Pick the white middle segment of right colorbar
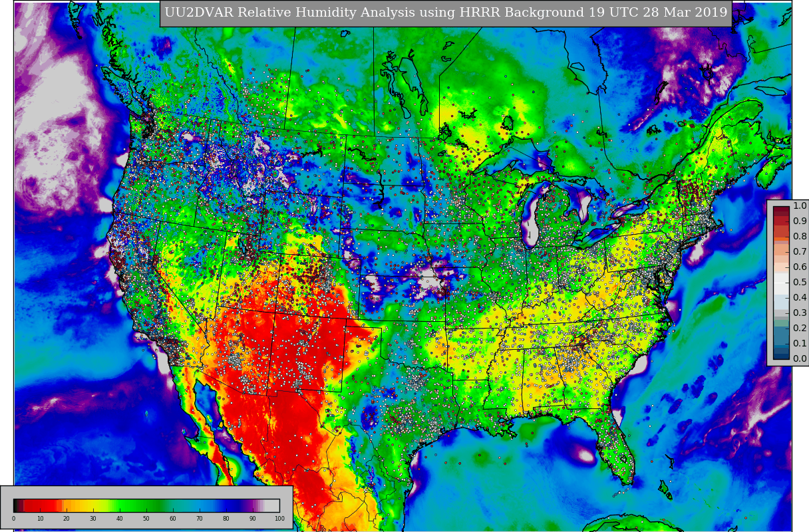This screenshot has width=809, height=532. point(781,283)
